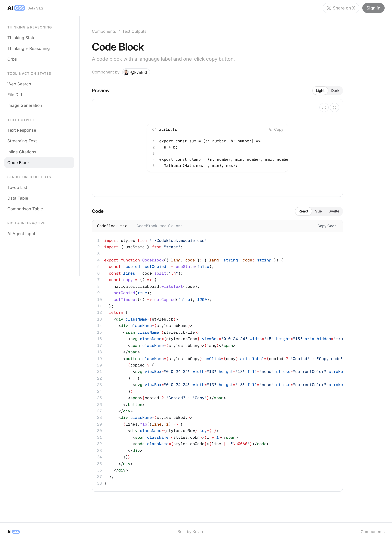The image size is (392, 541).
Task: Click the AI CSS logo in header
Action: pos(16,8)
